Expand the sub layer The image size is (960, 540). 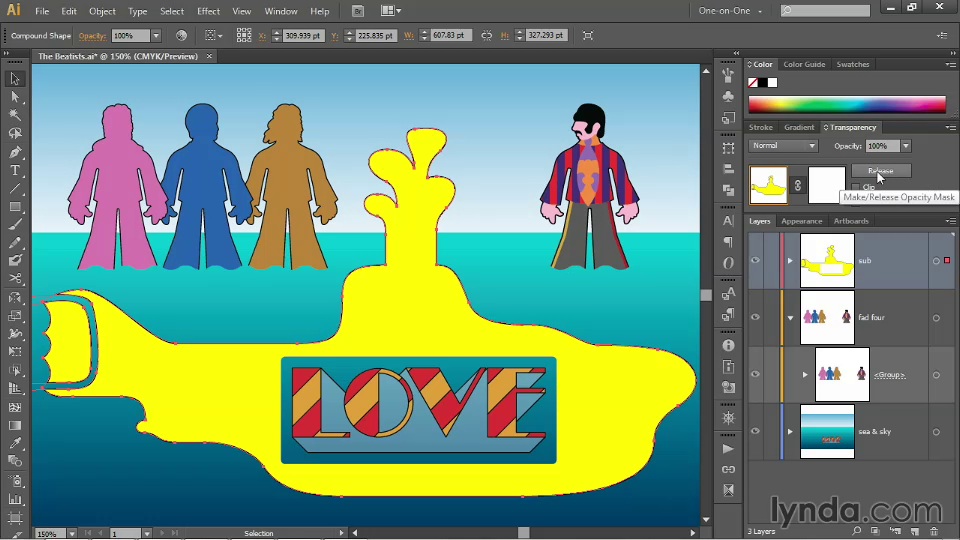click(x=790, y=261)
